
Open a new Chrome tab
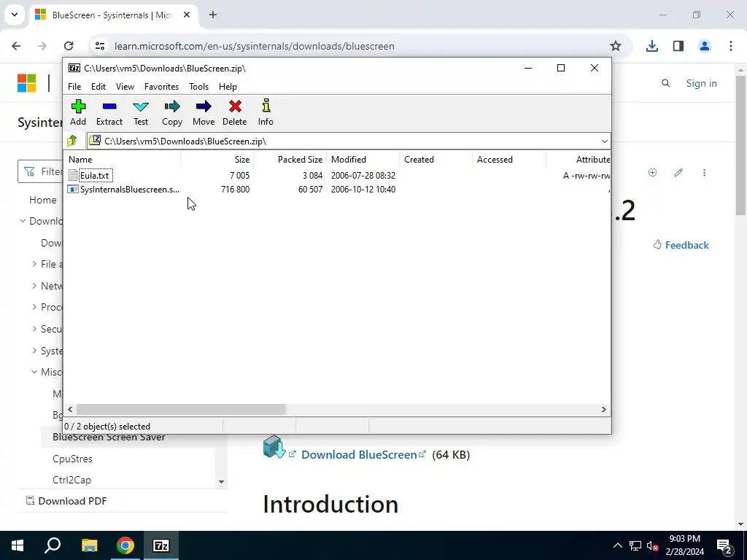click(x=213, y=15)
